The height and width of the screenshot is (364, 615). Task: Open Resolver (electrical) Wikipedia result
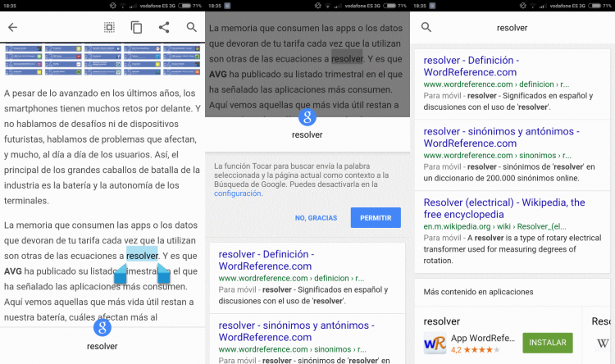(x=504, y=208)
